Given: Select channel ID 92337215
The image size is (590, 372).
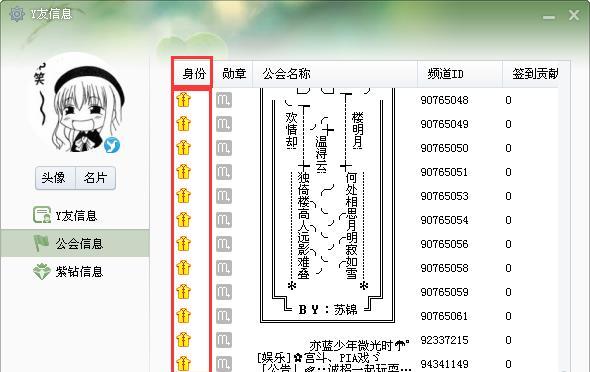Looking at the screenshot, I should (x=444, y=340).
